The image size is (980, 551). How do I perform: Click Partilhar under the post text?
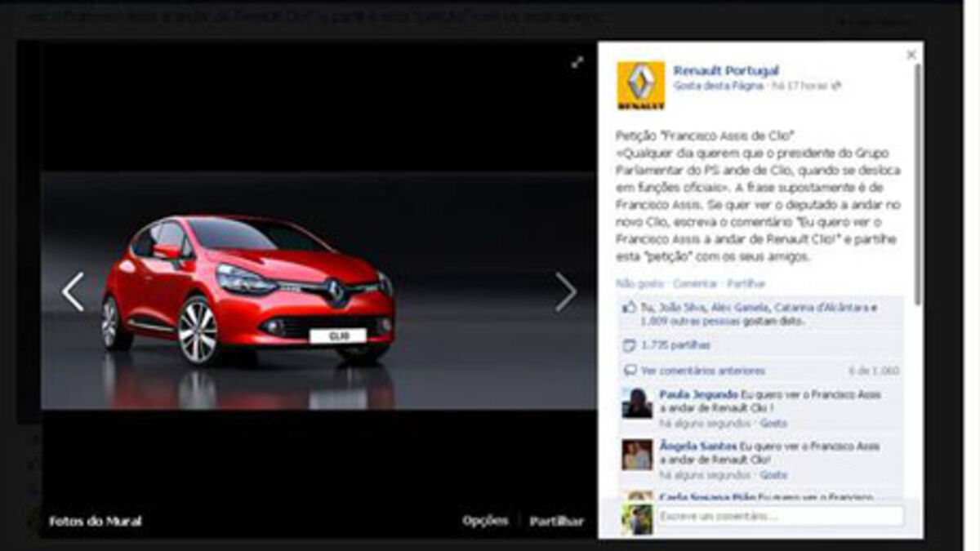click(746, 284)
